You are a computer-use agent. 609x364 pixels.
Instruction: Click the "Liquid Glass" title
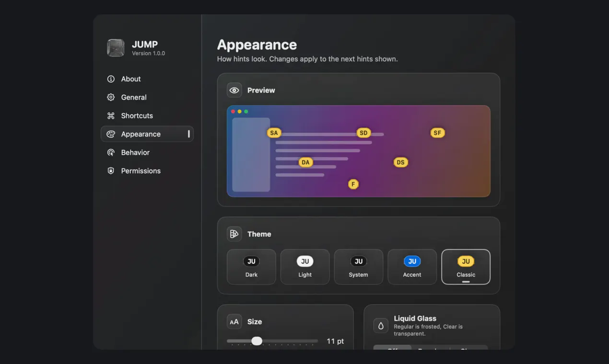tap(415, 318)
